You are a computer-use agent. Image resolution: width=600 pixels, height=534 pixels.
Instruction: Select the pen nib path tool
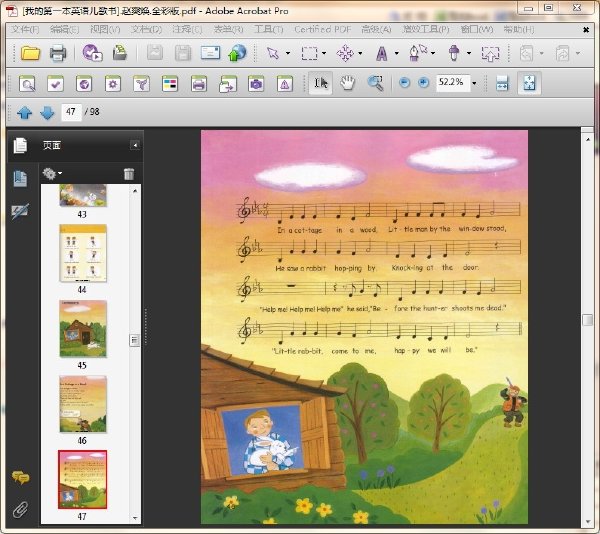click(x=417, y=53)
